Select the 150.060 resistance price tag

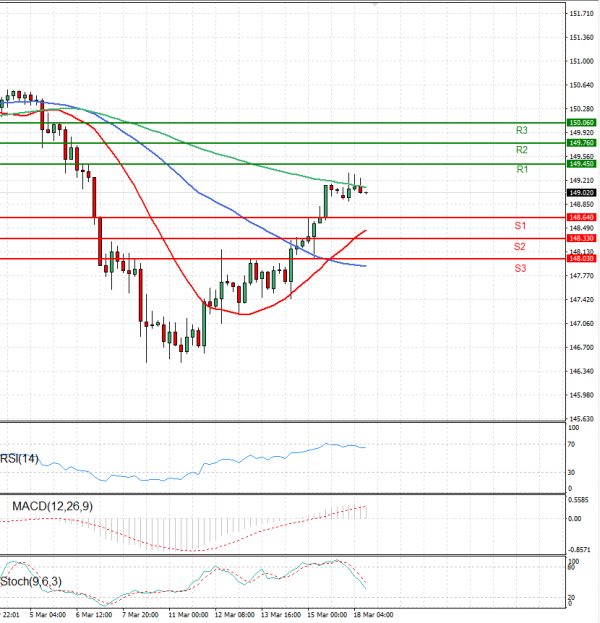(581, 122)
